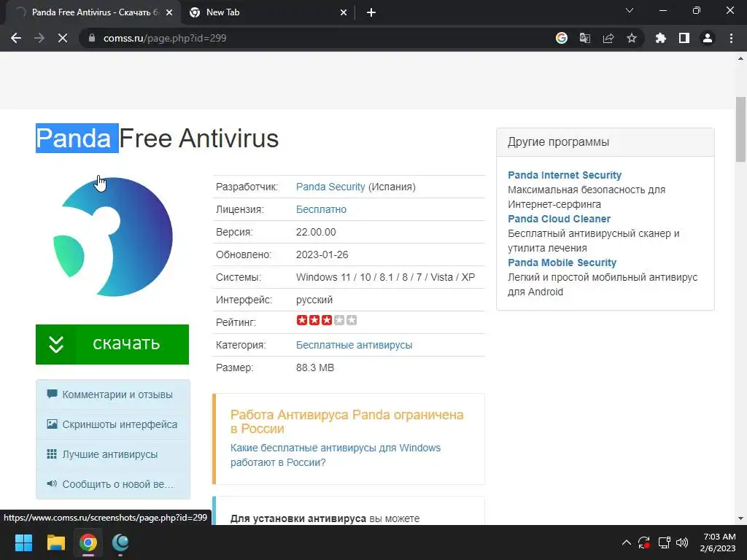The image size is (747, 560).
Task: Open the Chrome profile avatar
Action: click(x=708, y=38)
